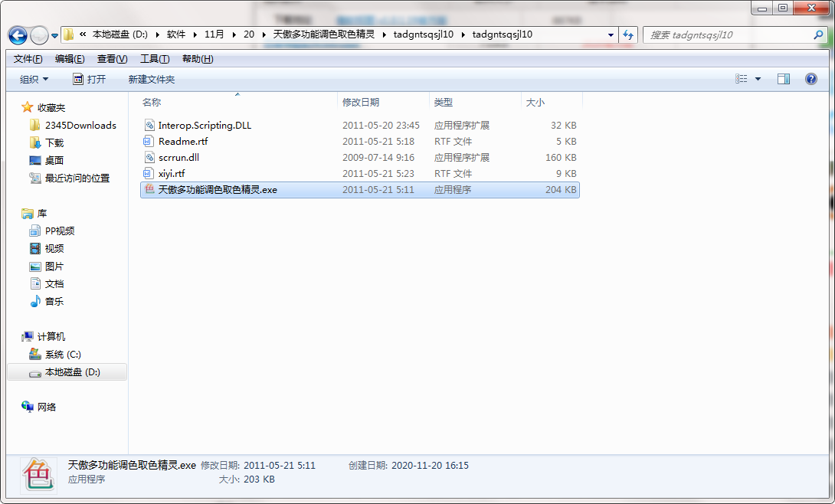This screenshot has width=835, height=504.
Task: Click large 色 icon in details pane
Action: pyautogui.click(x=38, y=475)
